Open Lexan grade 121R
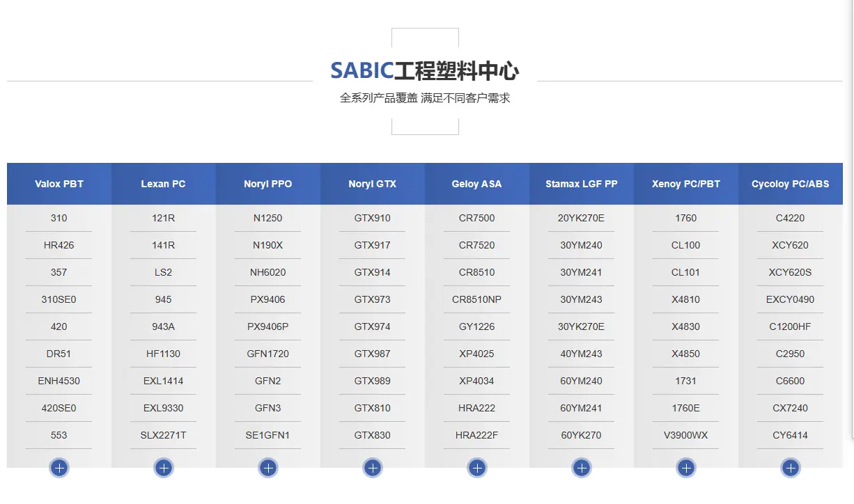 click(x=164, y=218)
